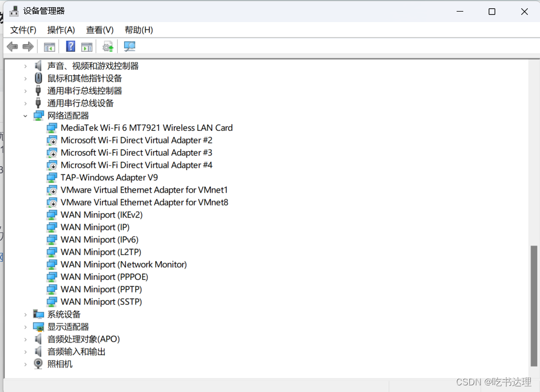Open the 操作(A) menu

click(x=61, y=30)
